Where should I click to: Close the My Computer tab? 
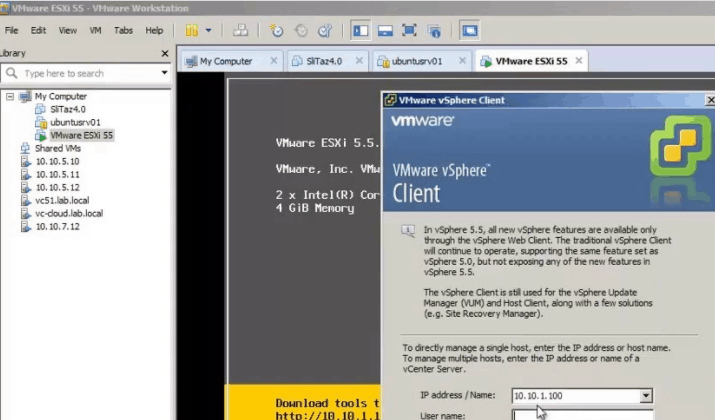274,61
